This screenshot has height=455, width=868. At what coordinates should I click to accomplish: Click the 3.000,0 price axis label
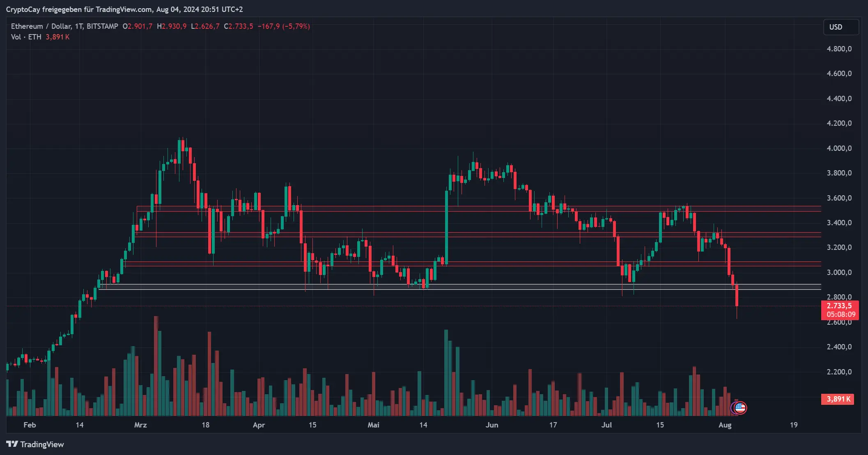coord(839,273)
